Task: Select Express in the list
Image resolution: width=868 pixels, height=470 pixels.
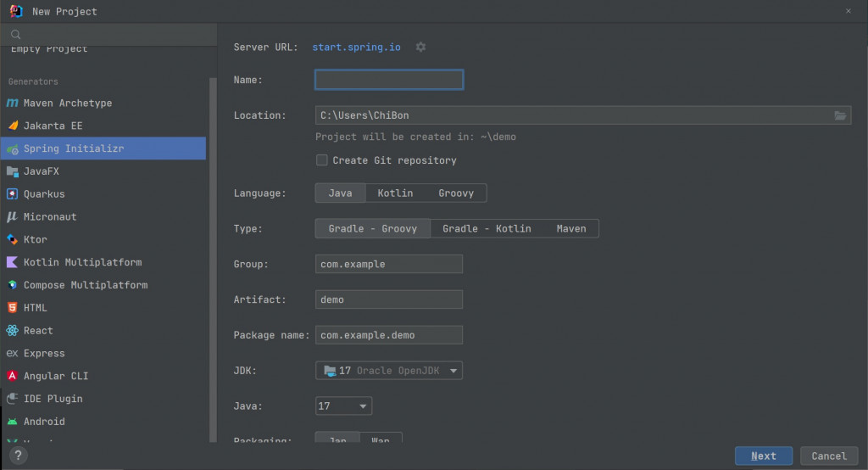Action: pyautogui.click(x=103, y=353)
